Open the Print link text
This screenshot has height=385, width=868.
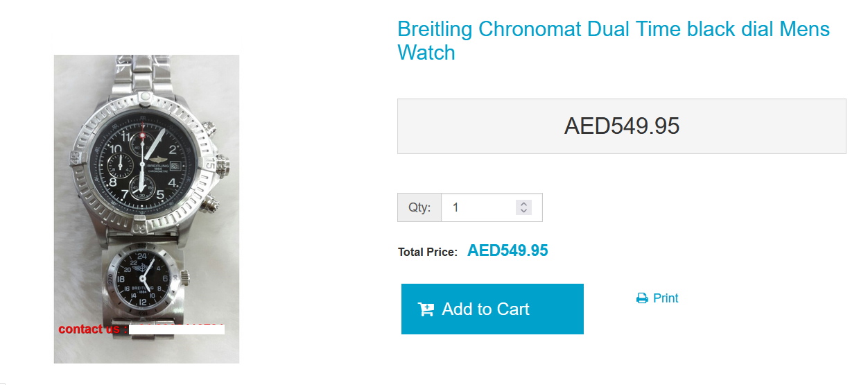tap(666, 298)
